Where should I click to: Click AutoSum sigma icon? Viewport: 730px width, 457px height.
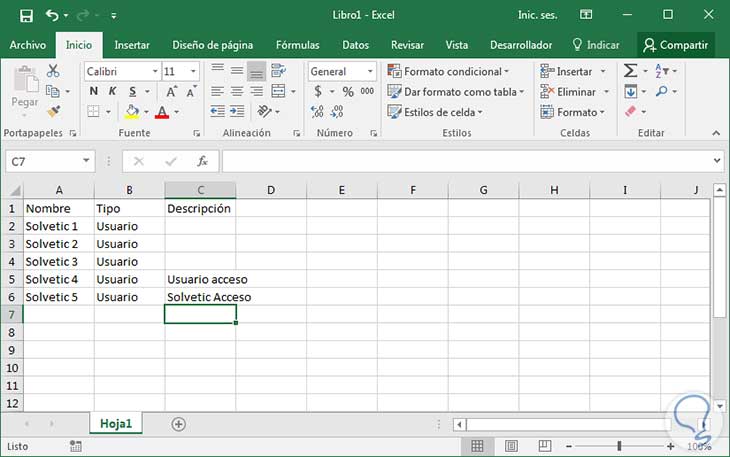pyautogui.click(x=630, y=71)
